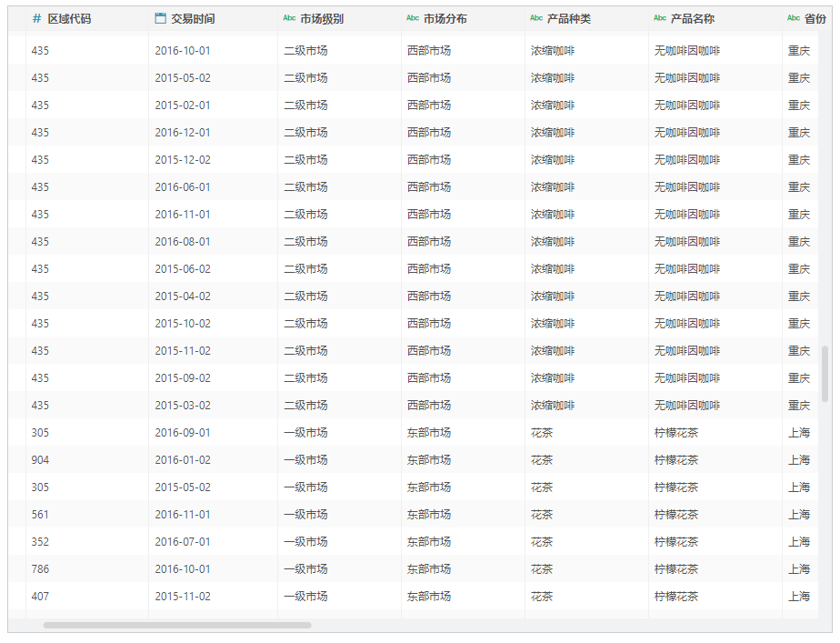Click 无咖啡因咖啡 in the 2015-12-02 row
The image size is (840, 643).
[686, 160]
